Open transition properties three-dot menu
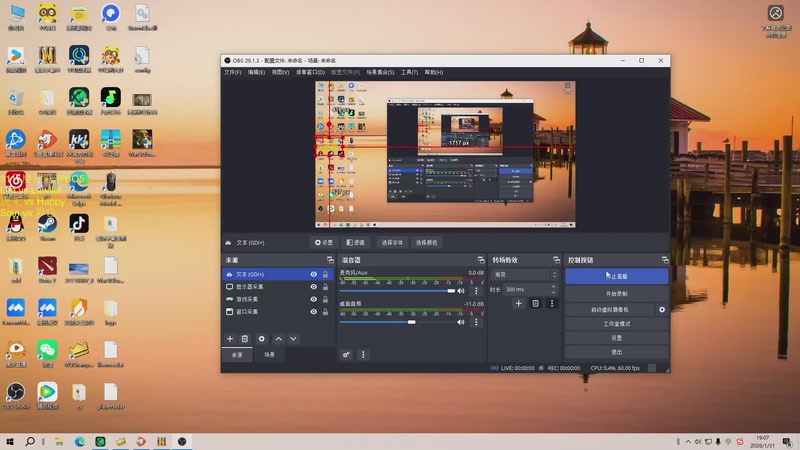 point(552,303)
